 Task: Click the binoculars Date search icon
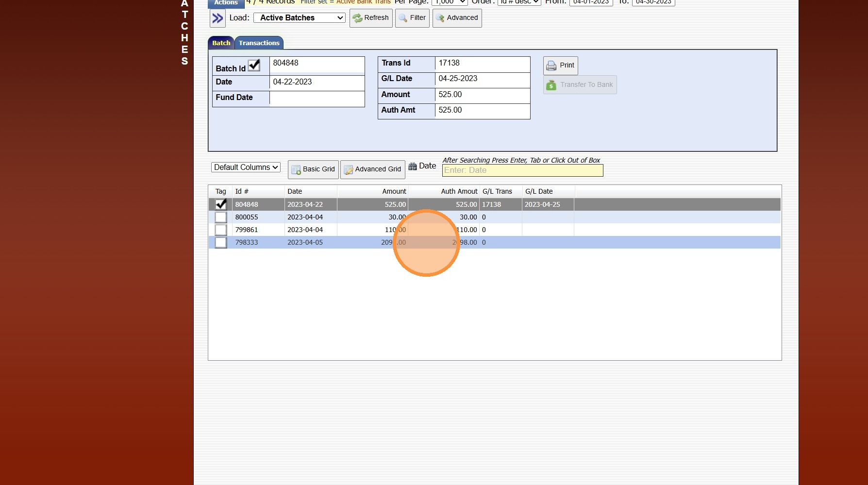point(413,167)
